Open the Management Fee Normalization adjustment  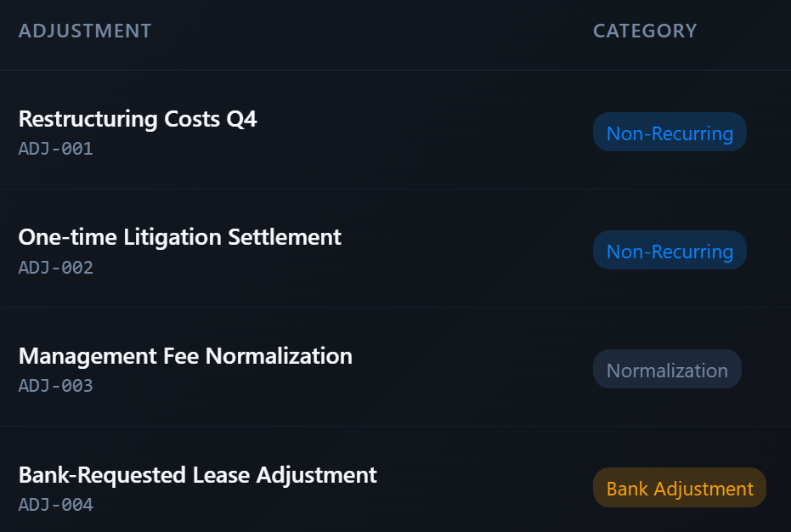[x=185, y=355]
